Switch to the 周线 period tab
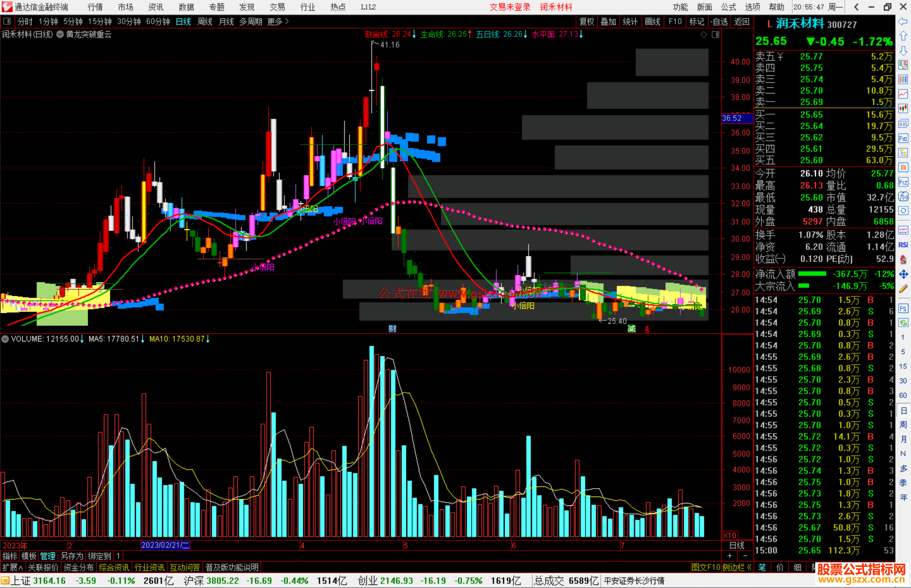911x588 pixels. (205, 21)
